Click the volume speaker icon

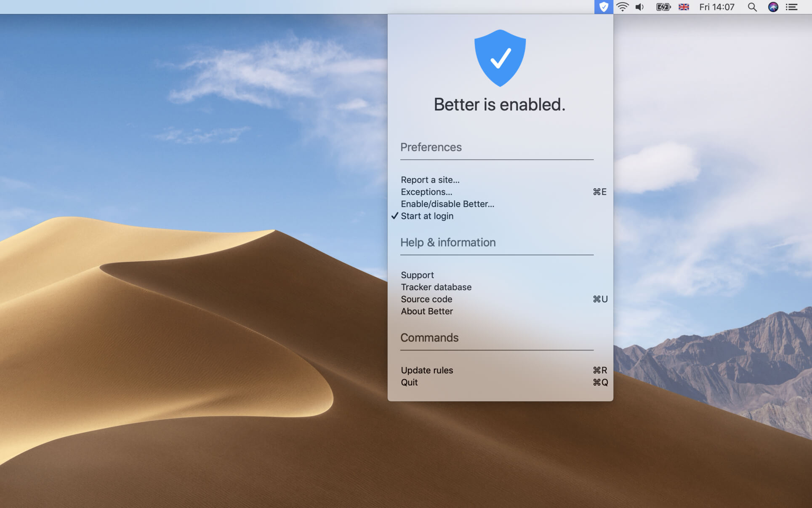tap(639, 7)
